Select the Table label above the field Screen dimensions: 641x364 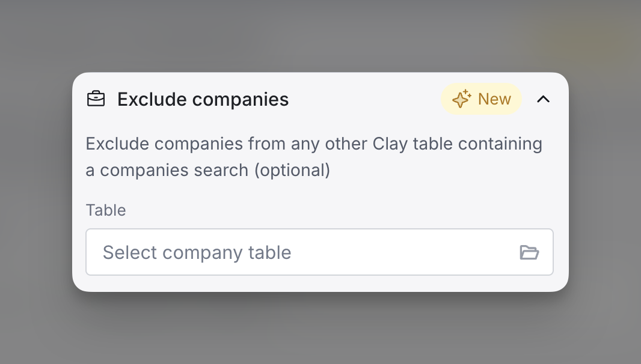coord(106,210)
